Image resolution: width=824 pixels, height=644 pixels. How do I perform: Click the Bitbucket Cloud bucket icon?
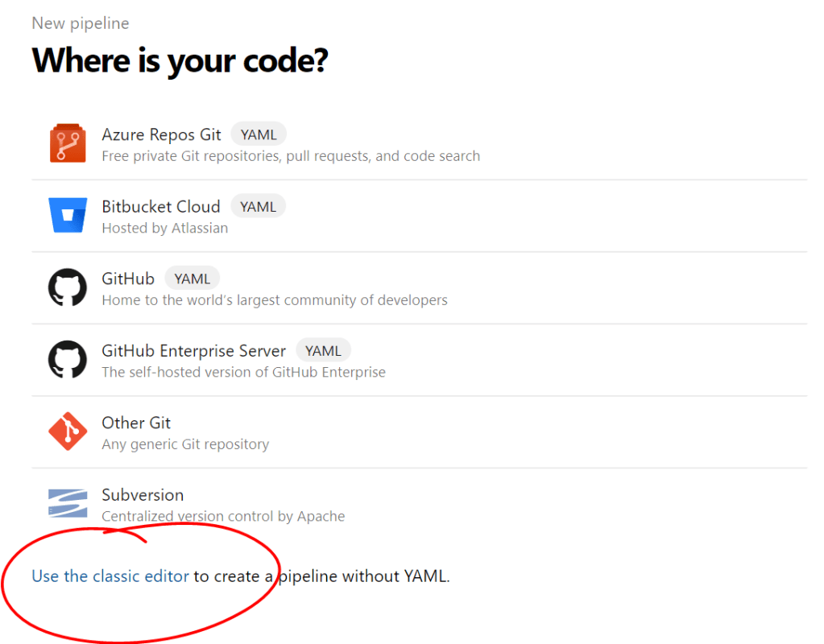click(68, 216)
